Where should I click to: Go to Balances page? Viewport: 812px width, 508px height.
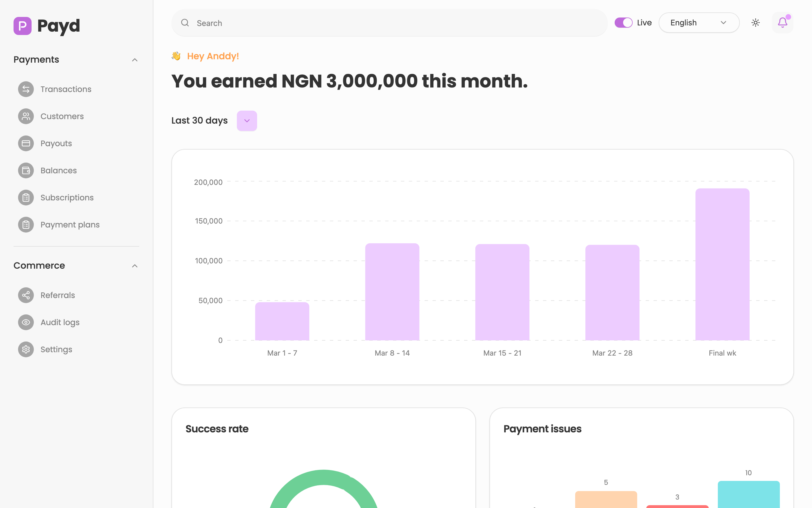click(x=59, y=170)
